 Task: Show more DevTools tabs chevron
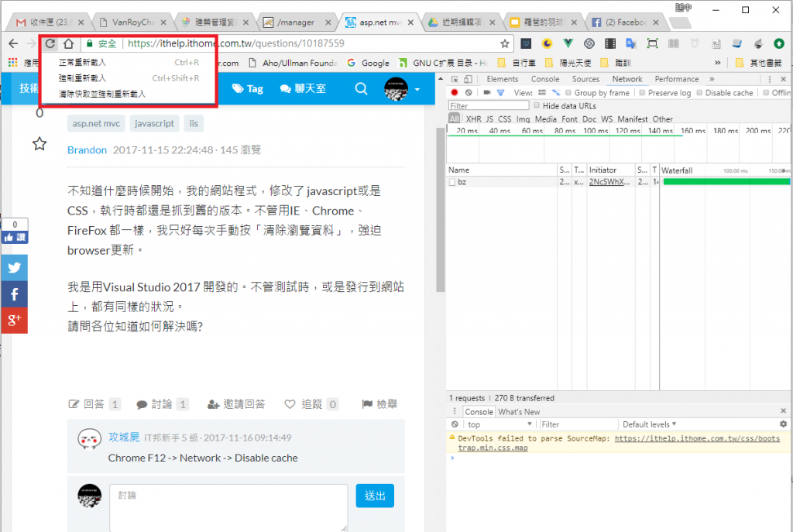click(712, 80)
